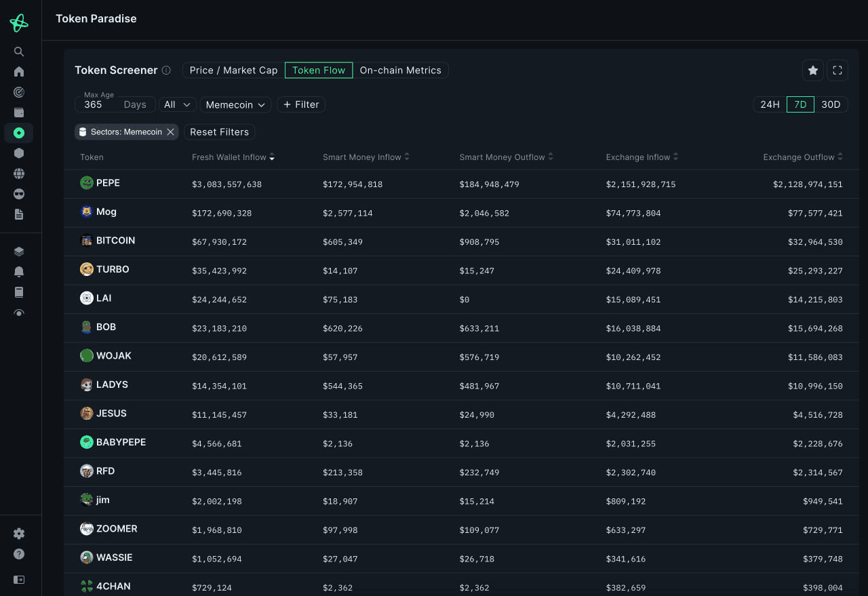
Task: Click Mog exchange outflow $77,577,421
Action: 815,213
